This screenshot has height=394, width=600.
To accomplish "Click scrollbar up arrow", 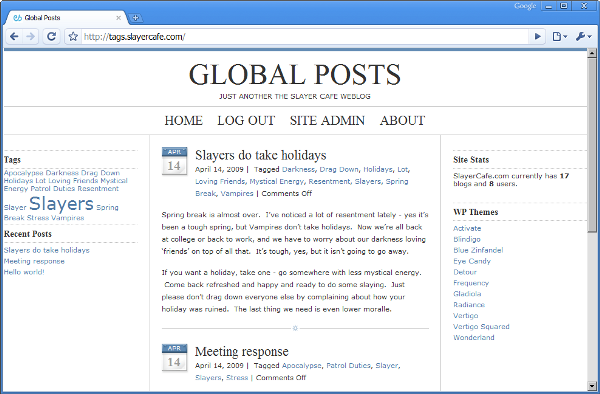I will 592,53.
